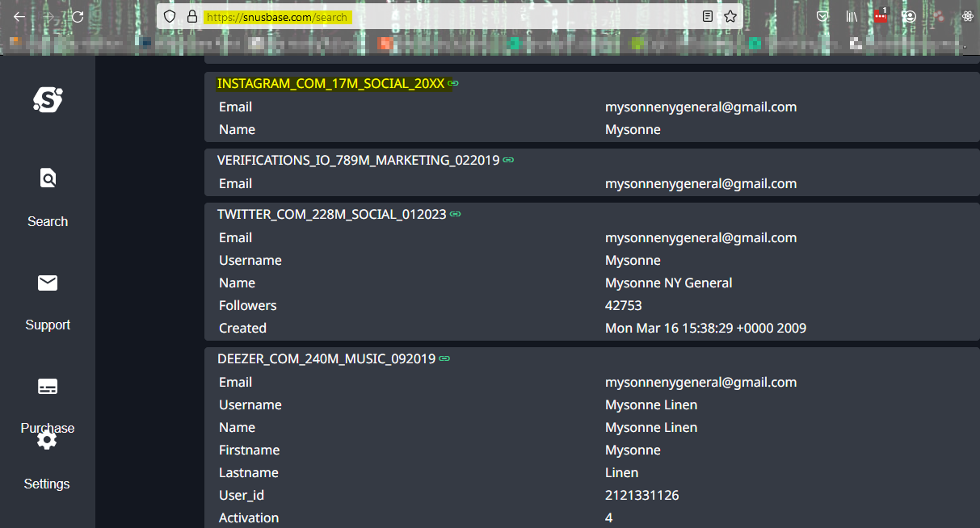This screenshot has width=980, height=528.
Task: Click the shield tracking protection icon
Action: [x=170, y=16]
